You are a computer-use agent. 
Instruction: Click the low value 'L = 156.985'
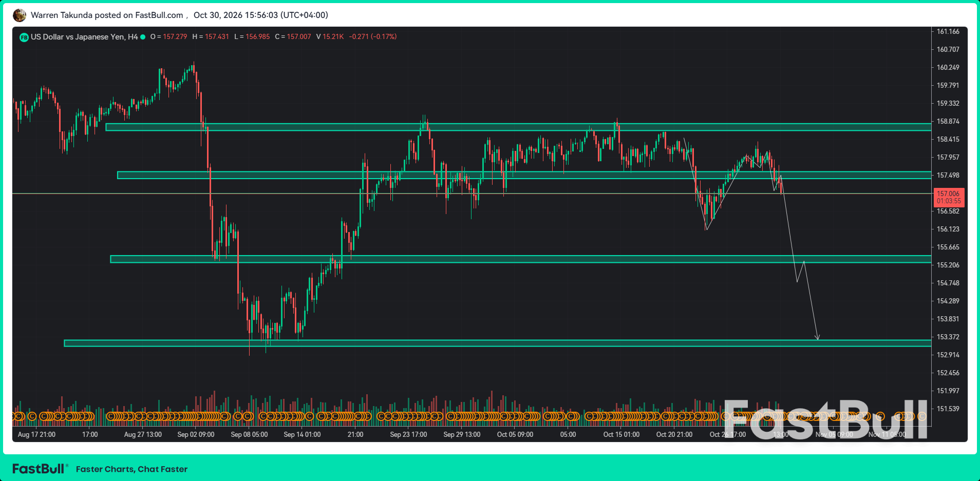pos(252,37)
